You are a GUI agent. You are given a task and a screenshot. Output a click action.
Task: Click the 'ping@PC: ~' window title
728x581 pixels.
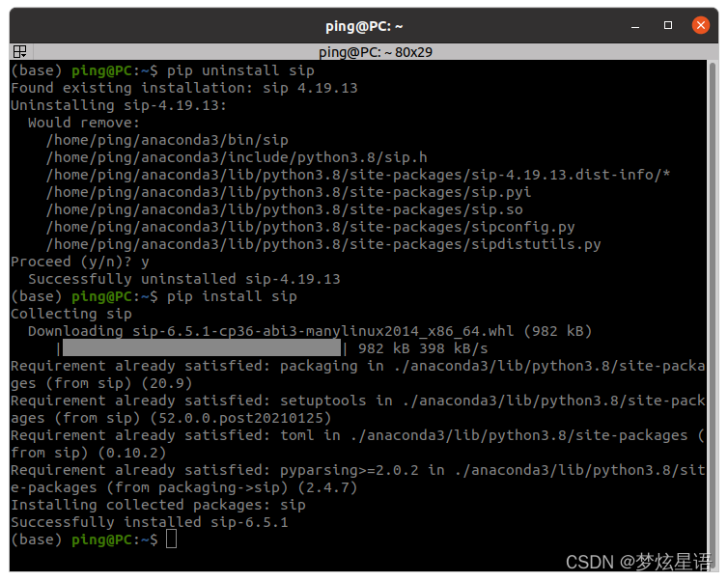[x=364, y=26]
